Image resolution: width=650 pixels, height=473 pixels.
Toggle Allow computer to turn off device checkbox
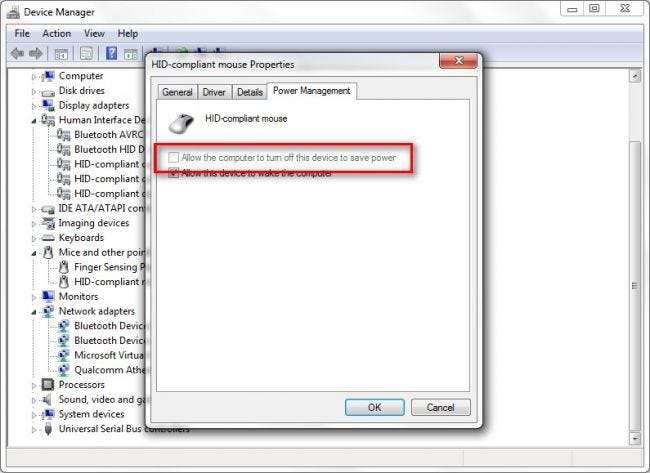click(174, 158)
